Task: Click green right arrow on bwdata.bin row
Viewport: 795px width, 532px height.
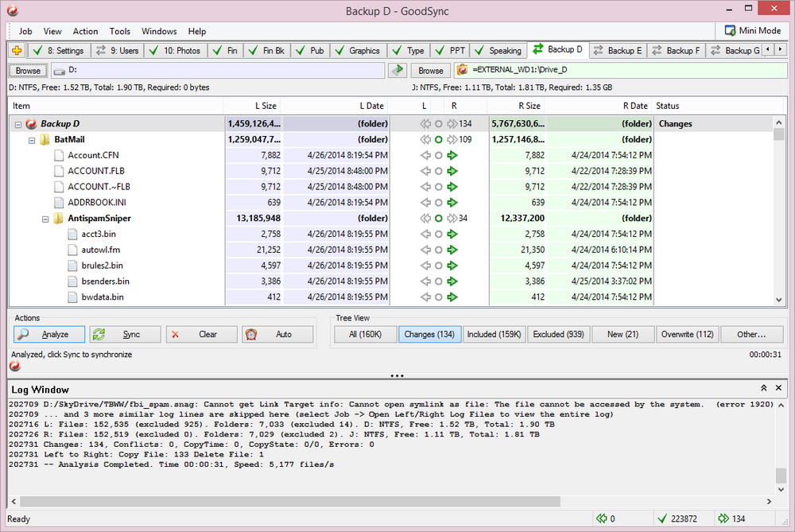Action: [453, 297]
